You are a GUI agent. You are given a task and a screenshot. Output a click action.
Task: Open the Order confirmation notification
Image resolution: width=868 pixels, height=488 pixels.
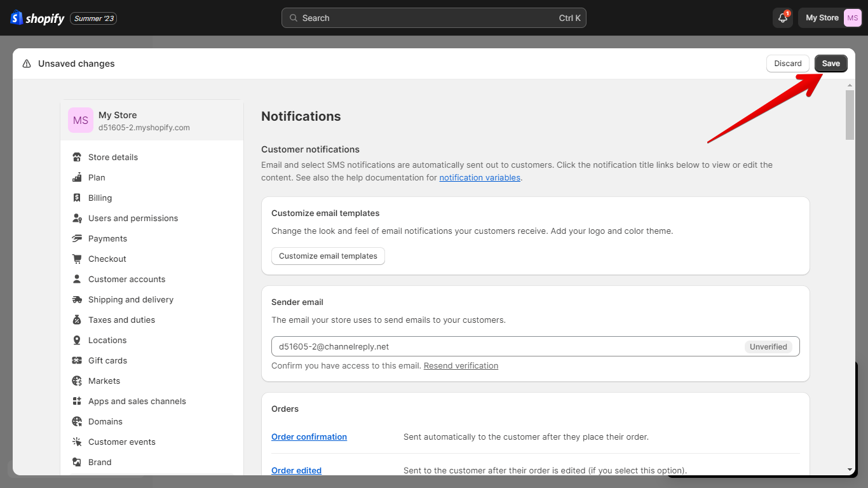coord(309,437)
